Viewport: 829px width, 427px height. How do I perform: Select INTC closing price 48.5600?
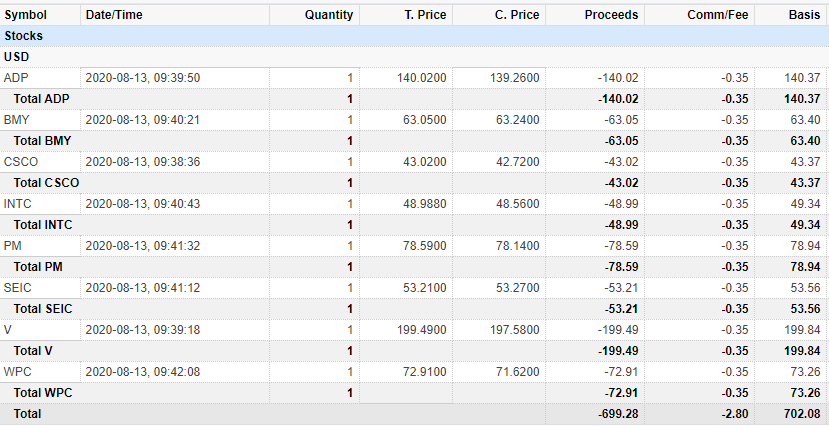pyautogui.click(x=518, y=204)
